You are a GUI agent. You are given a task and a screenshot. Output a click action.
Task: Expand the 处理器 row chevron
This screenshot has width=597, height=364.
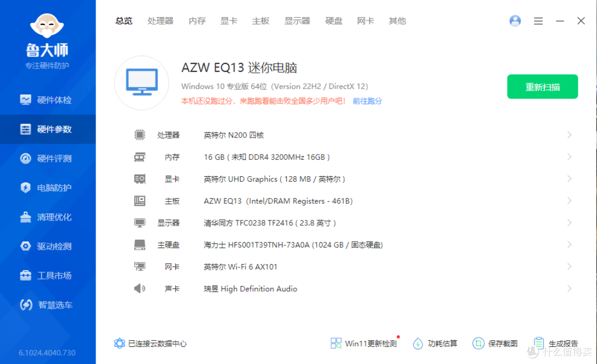coord(569,135)
